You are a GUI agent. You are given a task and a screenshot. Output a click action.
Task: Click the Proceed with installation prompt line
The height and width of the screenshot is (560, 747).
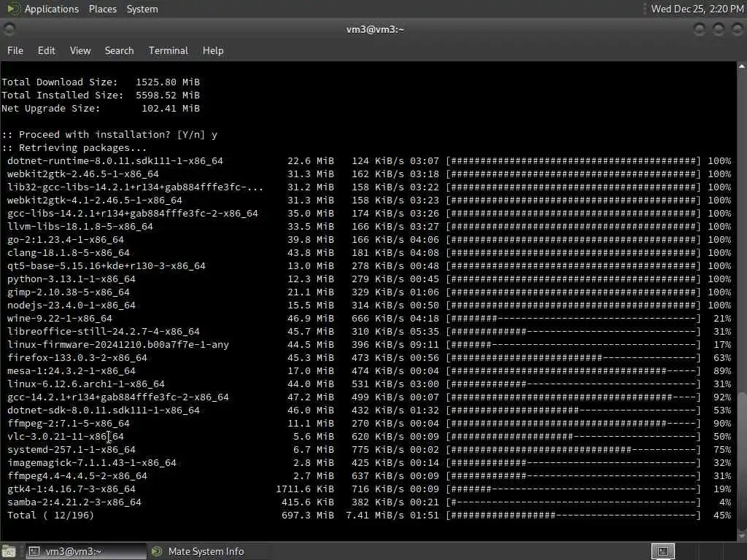(109, 135)
